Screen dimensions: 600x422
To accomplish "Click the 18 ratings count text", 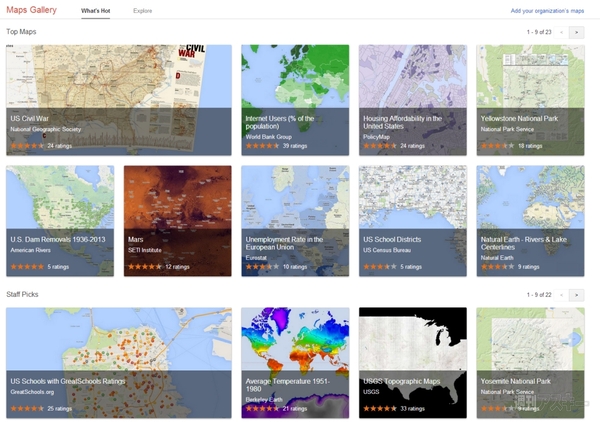I will (530, 146).
